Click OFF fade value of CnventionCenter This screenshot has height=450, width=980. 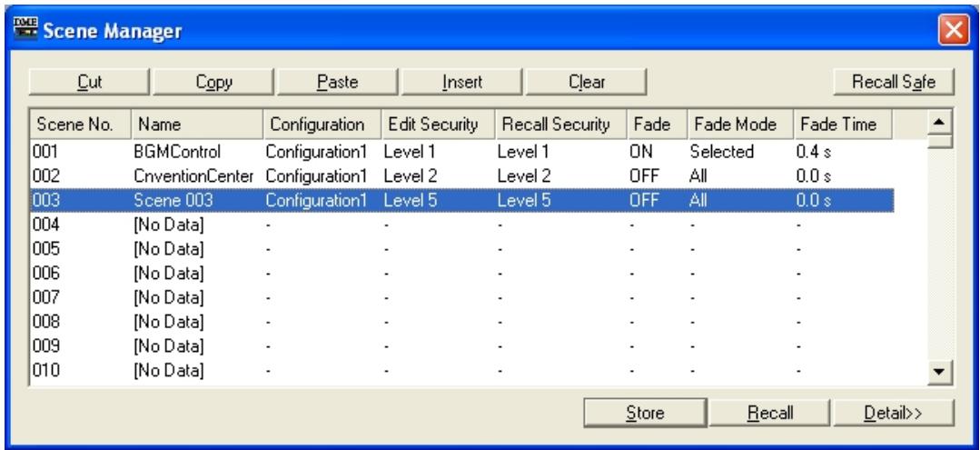[x=644, y=176]
